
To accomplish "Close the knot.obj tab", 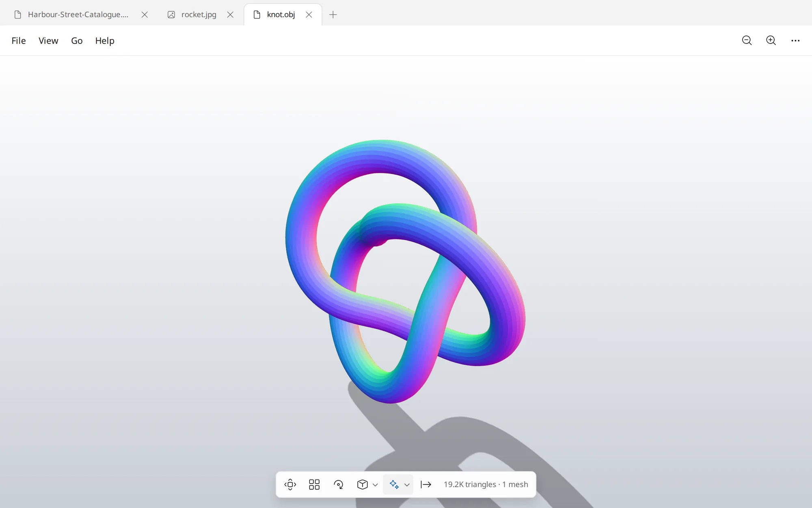I will click(309, 15).
